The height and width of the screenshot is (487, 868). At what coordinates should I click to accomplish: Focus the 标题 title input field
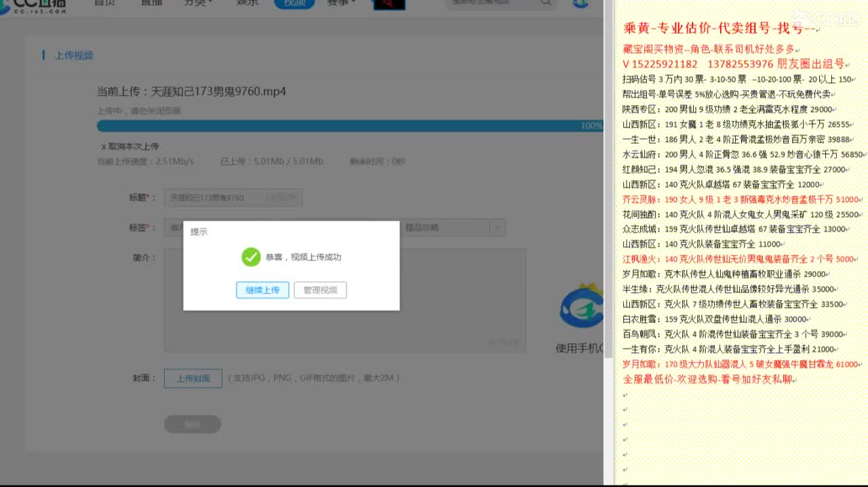click(233, 198)
